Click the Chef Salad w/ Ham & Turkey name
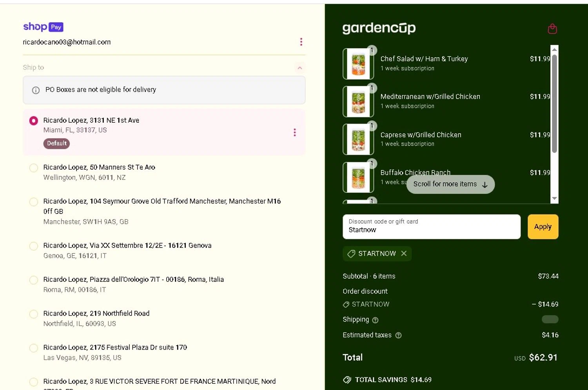This screenshot has height=390, width=588. pyautogui.click(x=424, y=59)
